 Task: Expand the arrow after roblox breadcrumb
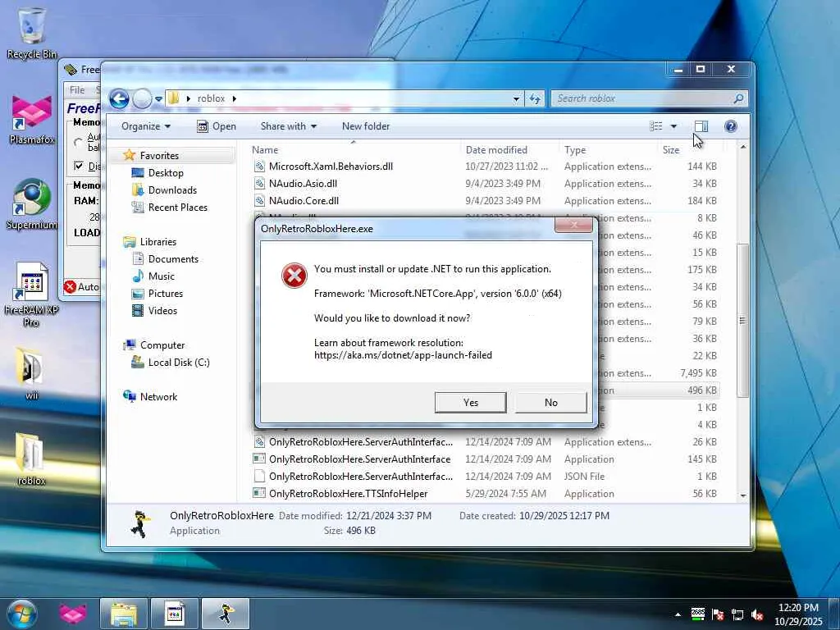click(x=234, y=98)
